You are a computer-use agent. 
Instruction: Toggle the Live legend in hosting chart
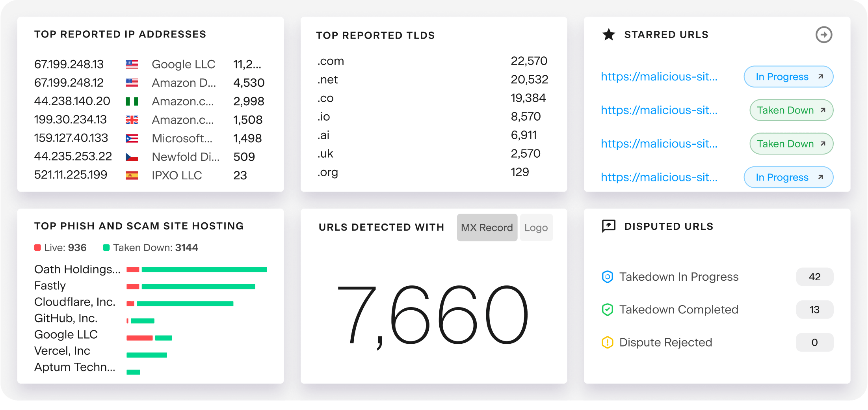[38, 247]
